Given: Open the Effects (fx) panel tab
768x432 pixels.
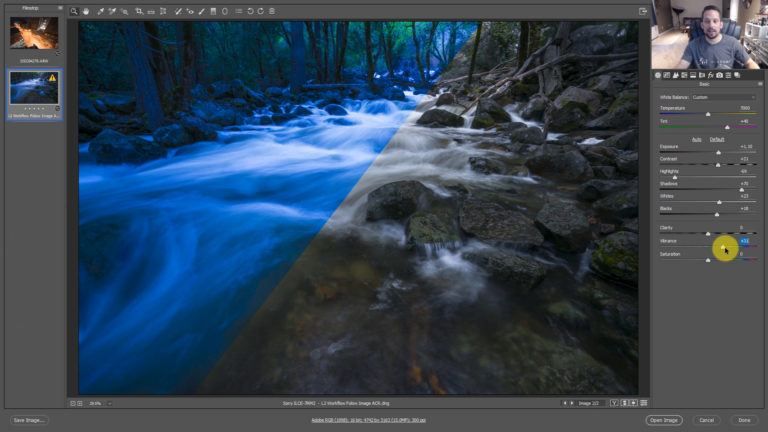Looking at the screenshot, I should [x=711, y=75].
